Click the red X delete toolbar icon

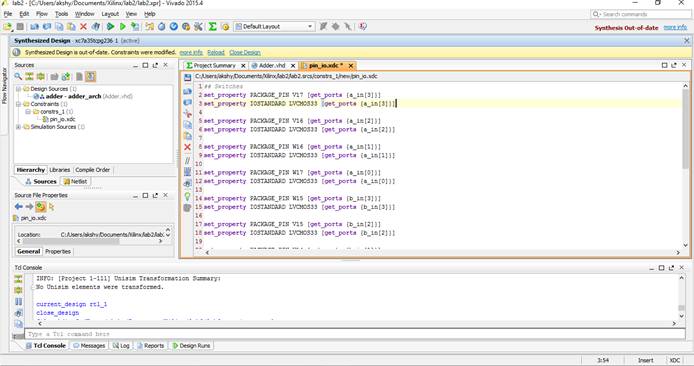click(x=83, y=27)
